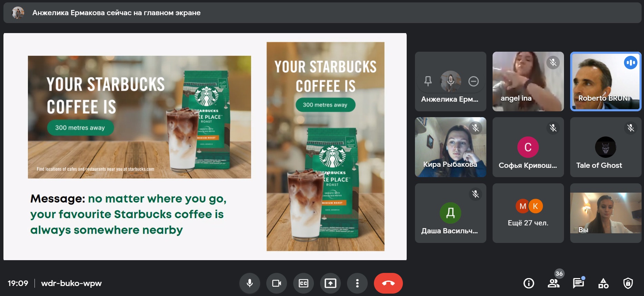Viewport: 644px width, 296px height.
Task: Open the Activities shapes icon
Action: (603, 283)
